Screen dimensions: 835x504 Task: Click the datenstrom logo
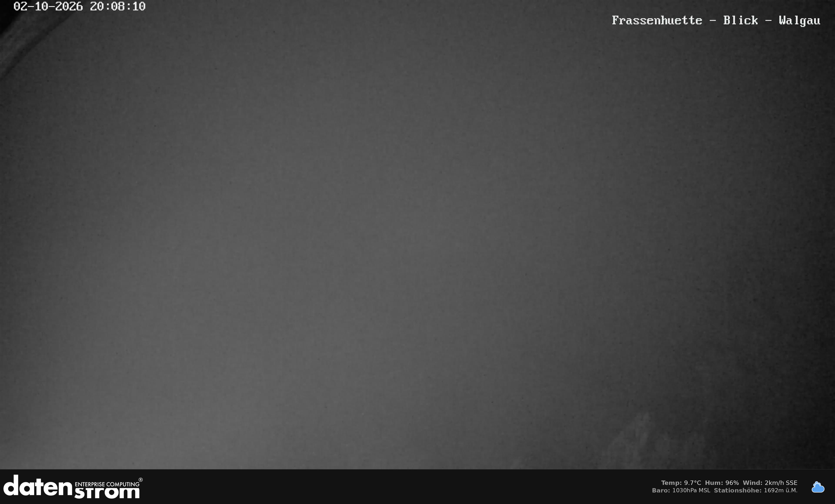click(x=73, y=487)
